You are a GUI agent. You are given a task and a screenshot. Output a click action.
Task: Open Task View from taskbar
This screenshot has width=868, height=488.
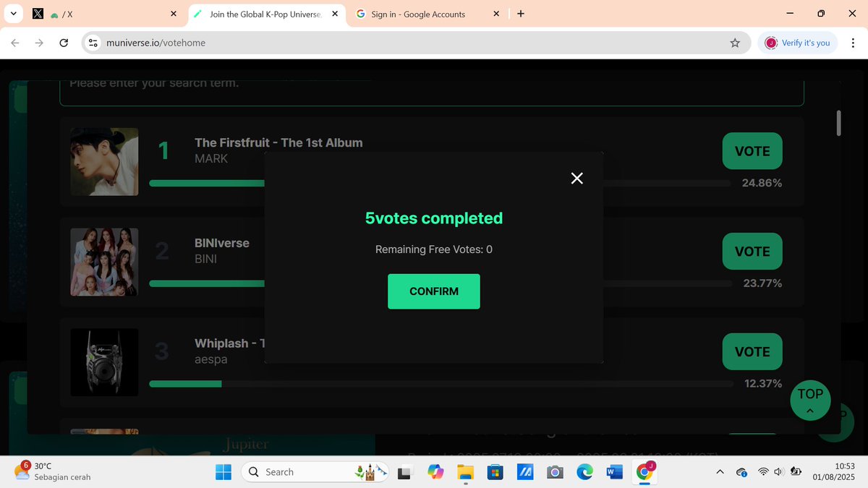(405, 472)
